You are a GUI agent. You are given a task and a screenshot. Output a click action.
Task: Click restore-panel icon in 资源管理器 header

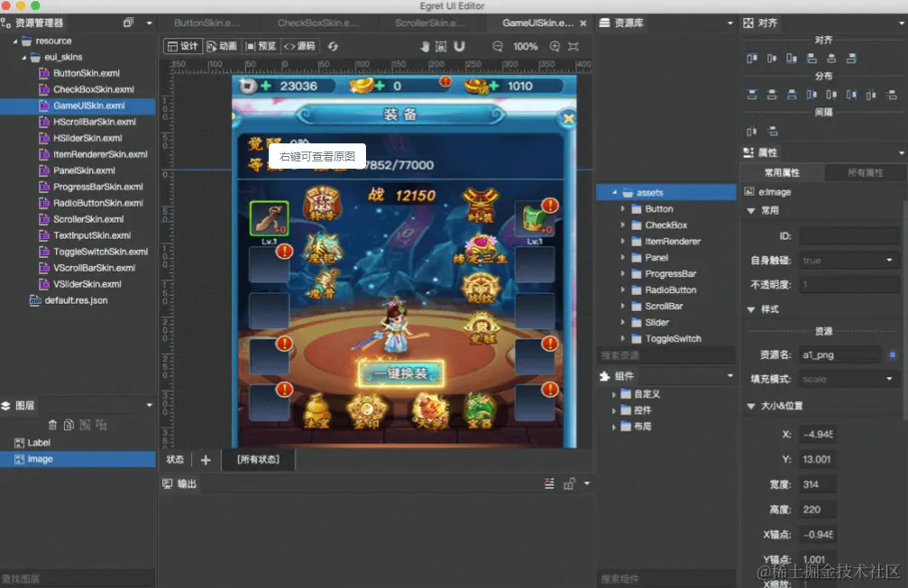coord(129,23)
